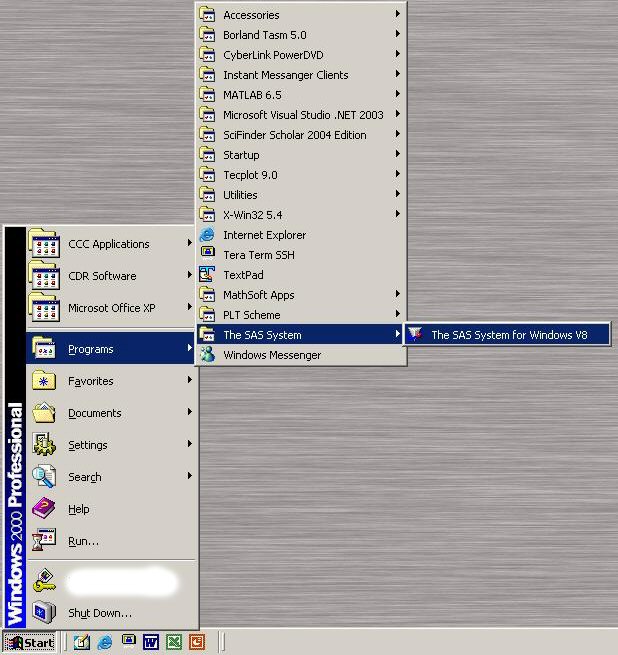The height and width of the screenshot is (655, 618).
Task: Open the Documents submenu label
Action: [95, 413]
